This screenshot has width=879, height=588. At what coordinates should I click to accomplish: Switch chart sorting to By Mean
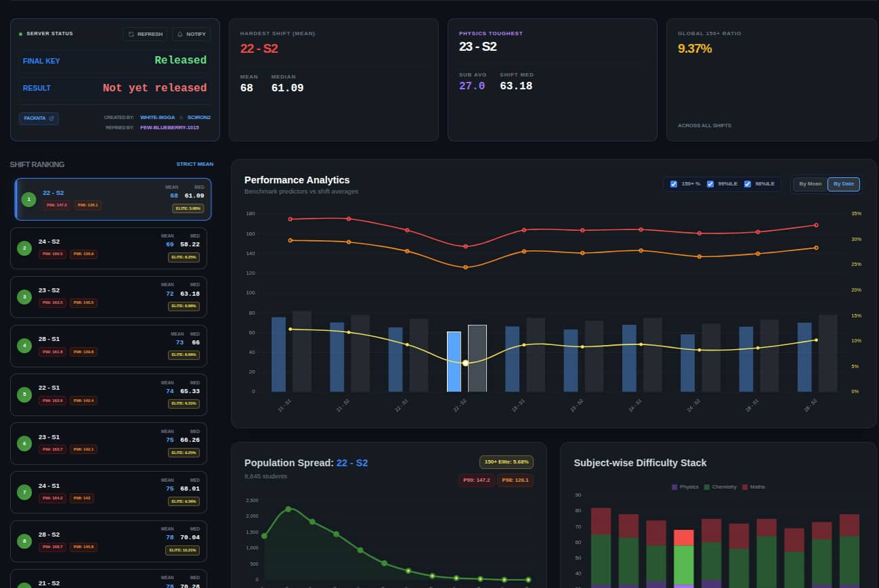810,183
